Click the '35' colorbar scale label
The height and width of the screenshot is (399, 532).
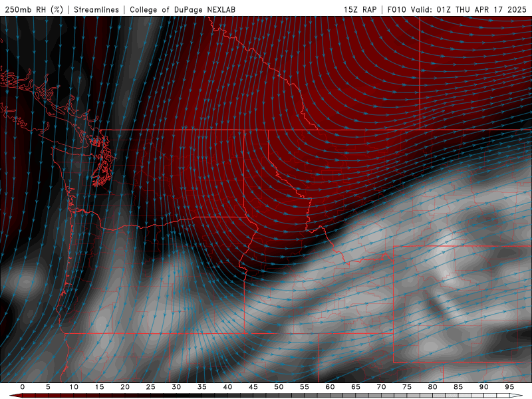[x=202, y=387]
